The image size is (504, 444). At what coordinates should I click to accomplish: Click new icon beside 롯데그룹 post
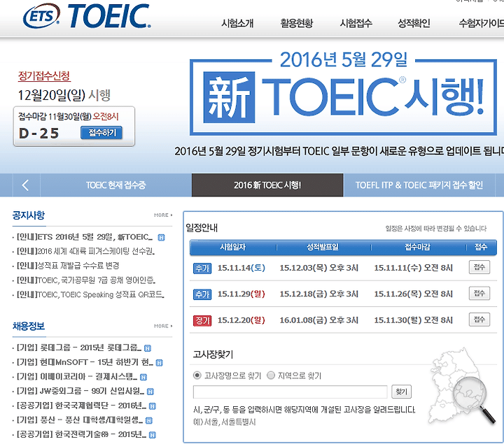[148, 348]
